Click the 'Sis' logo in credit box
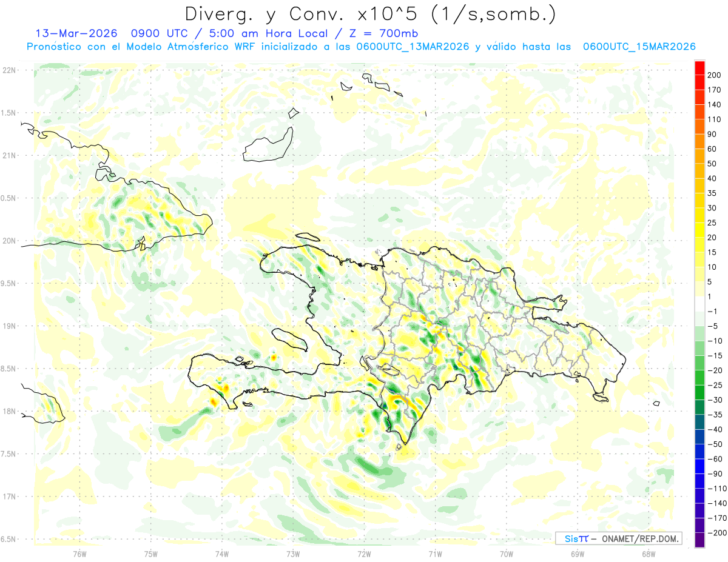This screenshot has width=728, height=562. [x=572, y=538]
